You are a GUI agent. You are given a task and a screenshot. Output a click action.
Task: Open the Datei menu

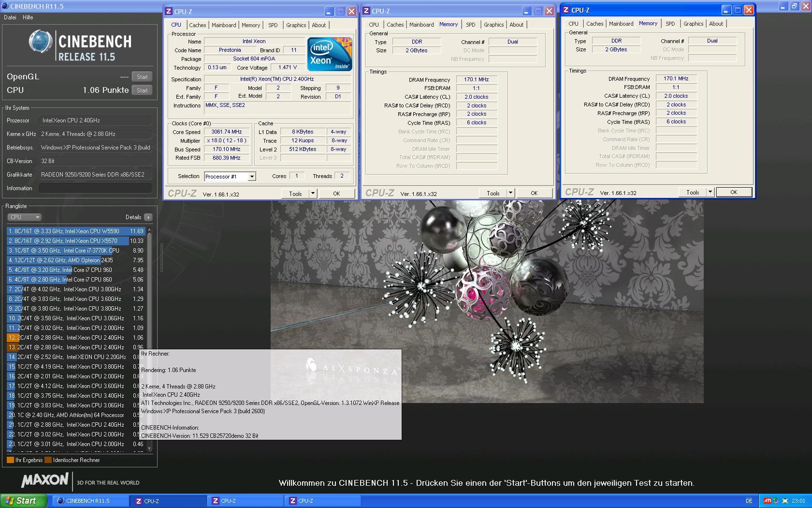tap(10, 17)
